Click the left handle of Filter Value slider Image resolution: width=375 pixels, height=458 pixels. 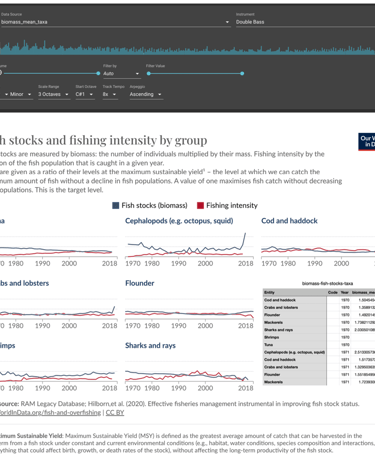tap(149, 73)
